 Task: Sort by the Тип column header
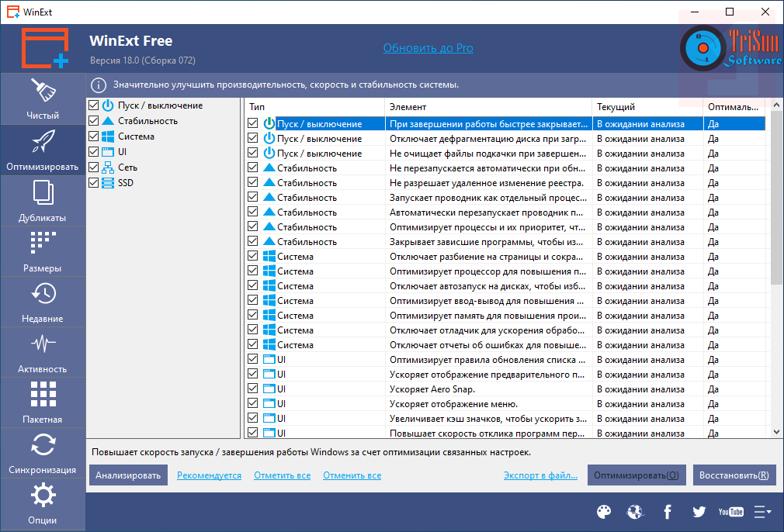point(314,107)
